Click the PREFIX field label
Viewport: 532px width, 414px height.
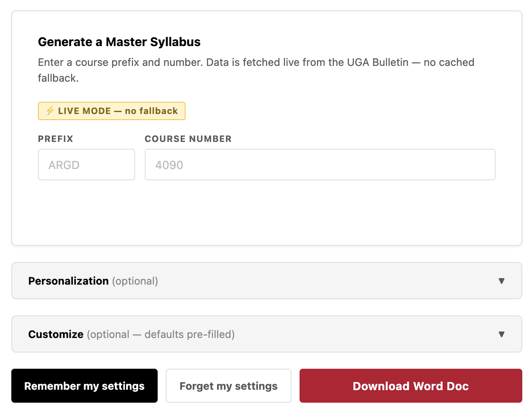coord(56,139)
